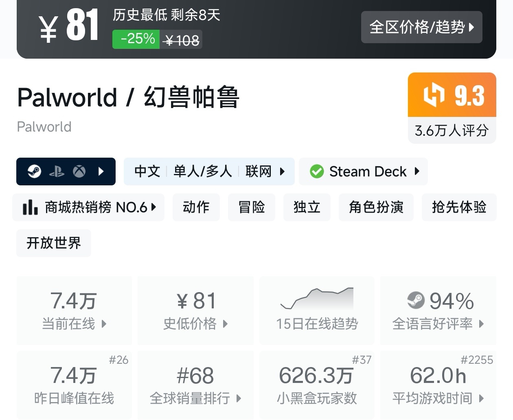Click 小黑盒玩家数 626.3万 card

point(317,385)
